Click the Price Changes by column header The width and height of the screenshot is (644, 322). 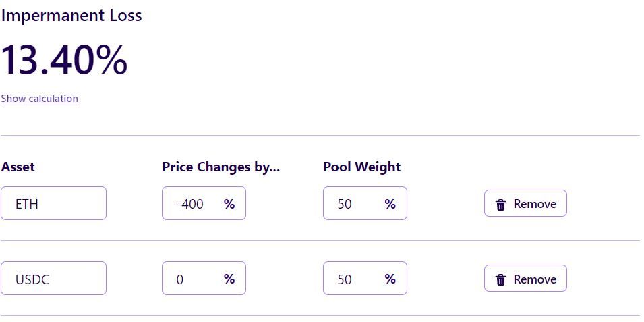coord(221,167)
